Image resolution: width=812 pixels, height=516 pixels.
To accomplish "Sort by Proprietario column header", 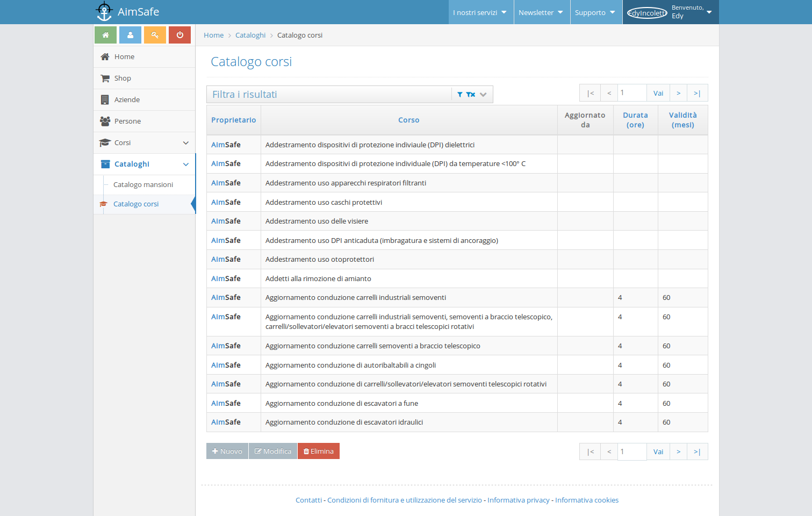I will click(233, 120).
